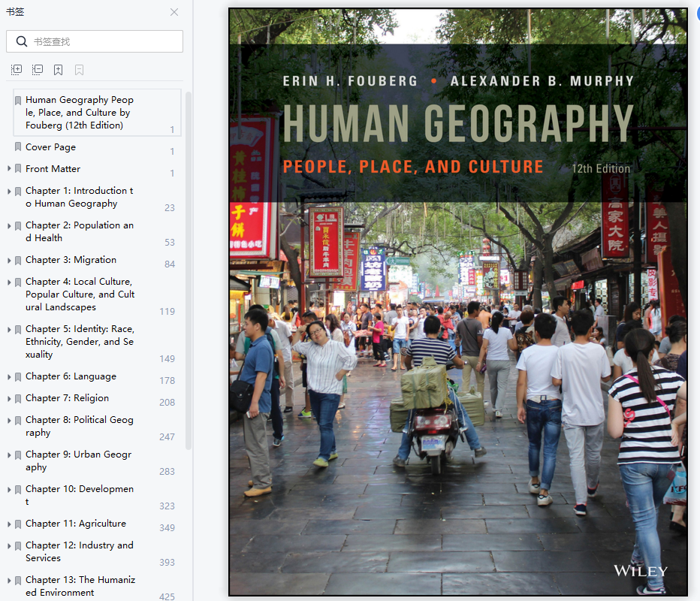
Task: Expand the Front Matter section
Action: pyautogui.click(x=9, y=169)
